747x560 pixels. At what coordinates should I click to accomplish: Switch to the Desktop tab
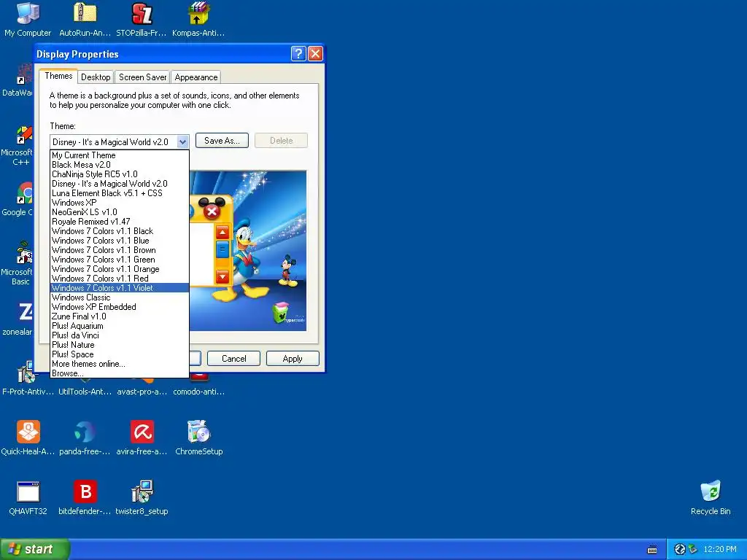(x=96, y=77)
